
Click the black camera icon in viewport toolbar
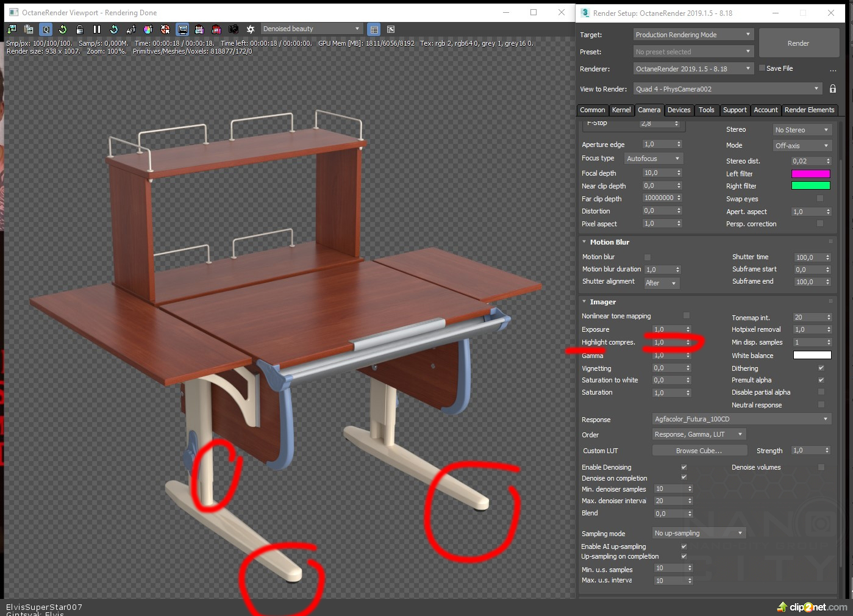point(234,29)
